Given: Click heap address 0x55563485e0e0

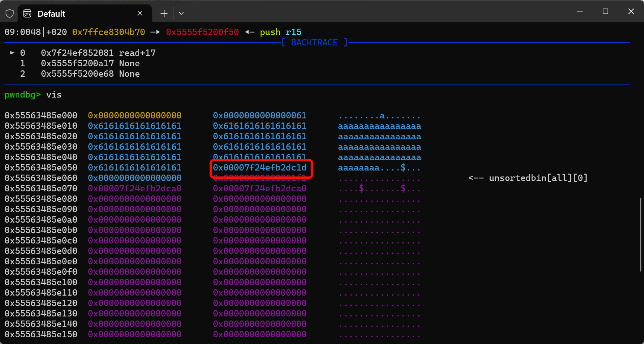Looking at the screenshot, I should [41, 261].
